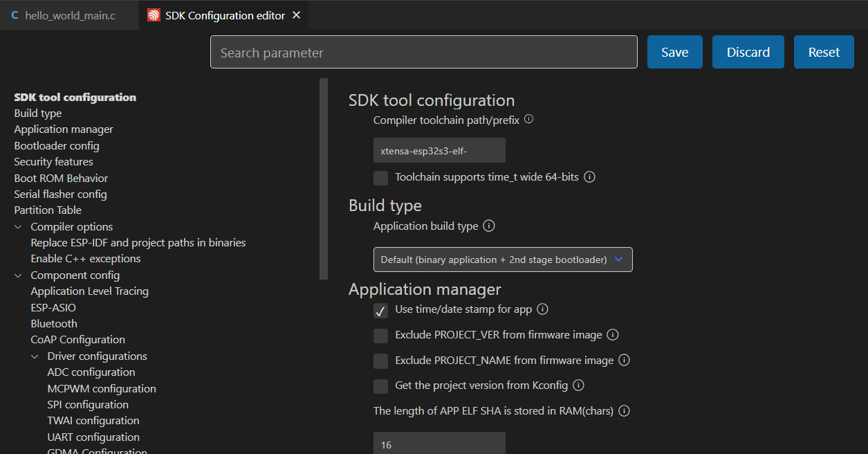This screenshot has height=454, width=868.
Task: Click the Espressif icon on SDK Configuration tab
Action: 154,15
